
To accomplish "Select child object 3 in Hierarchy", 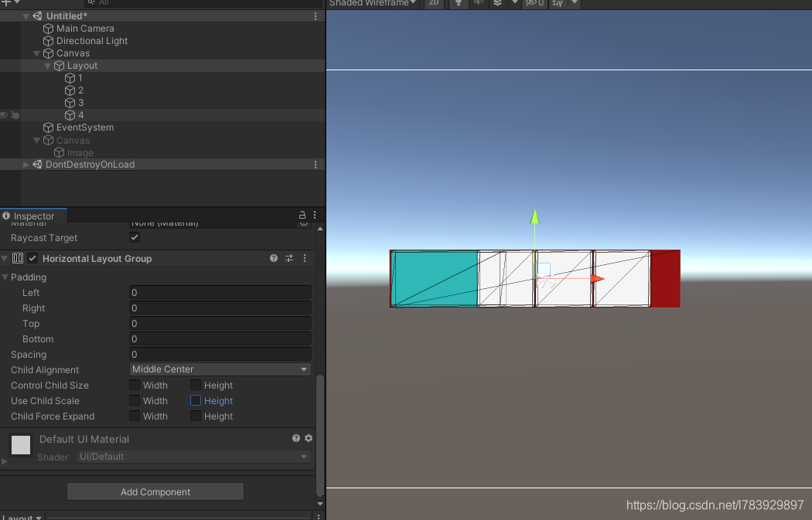I will [x=80, y=103].
